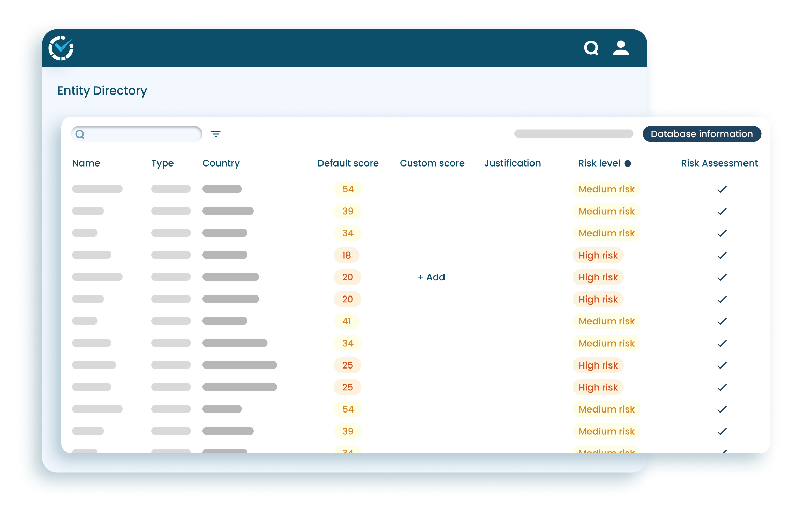Select the score chip showing 54
Image resolution: width=812 pixels, height=520 pixels.
tap(347, 189)
